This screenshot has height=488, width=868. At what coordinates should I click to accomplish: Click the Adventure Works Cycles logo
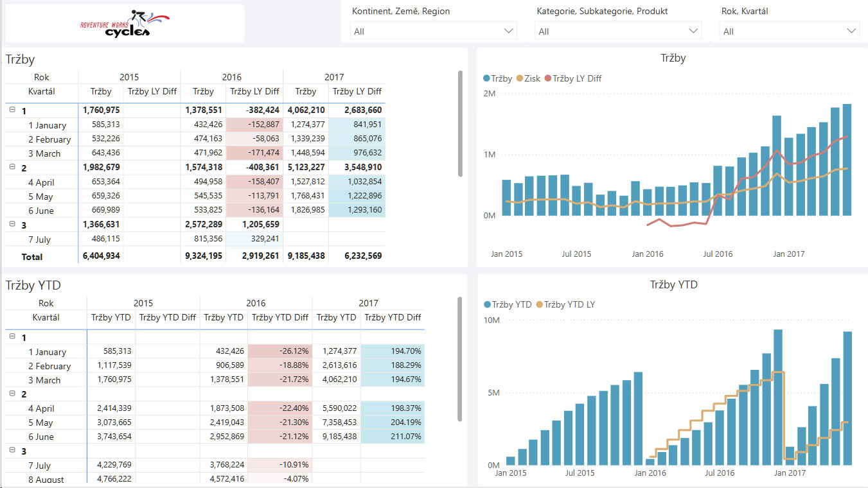click(x=125, y=24)
